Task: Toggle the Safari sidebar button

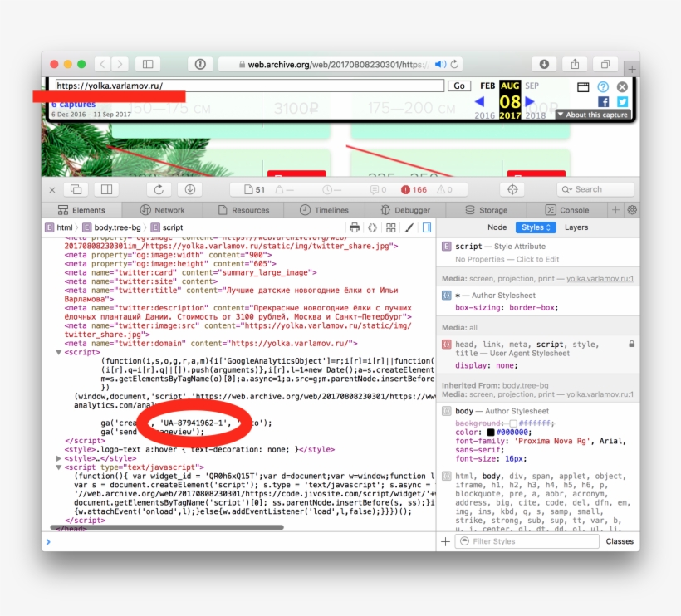Action: point(148,64)
